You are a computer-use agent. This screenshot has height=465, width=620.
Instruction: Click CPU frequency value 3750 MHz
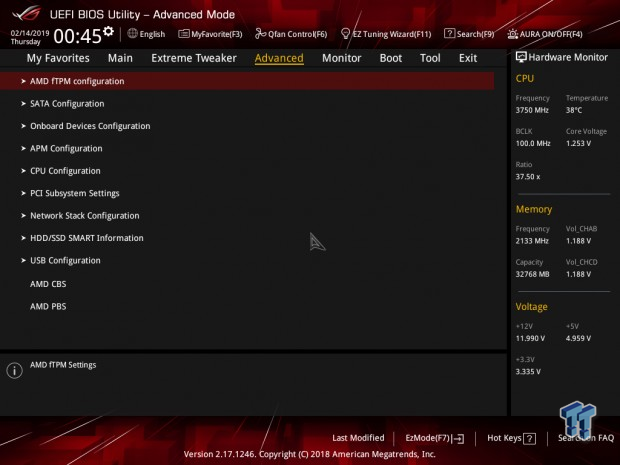(532, 110)
